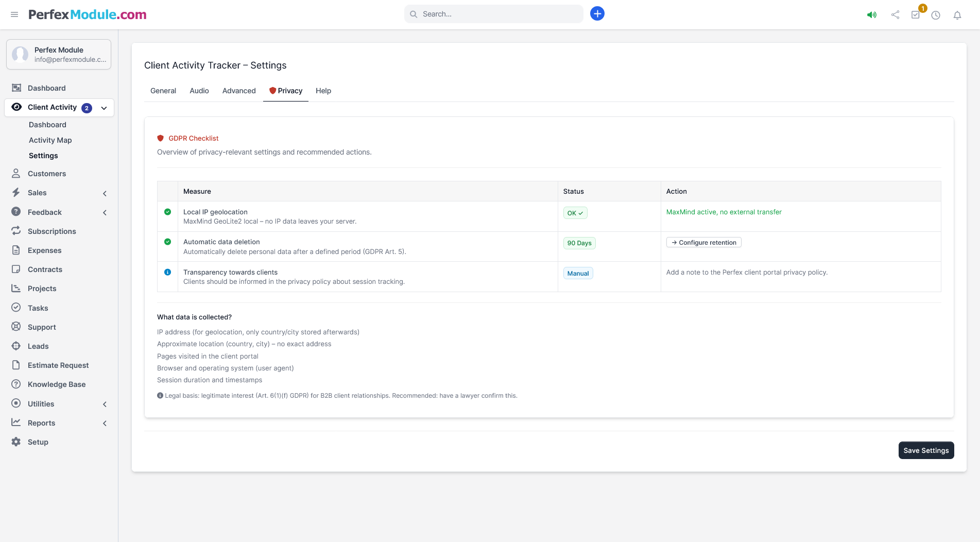Focus the Search input field
This screenshot has height=542, width=980.
(x=494, y=14)
